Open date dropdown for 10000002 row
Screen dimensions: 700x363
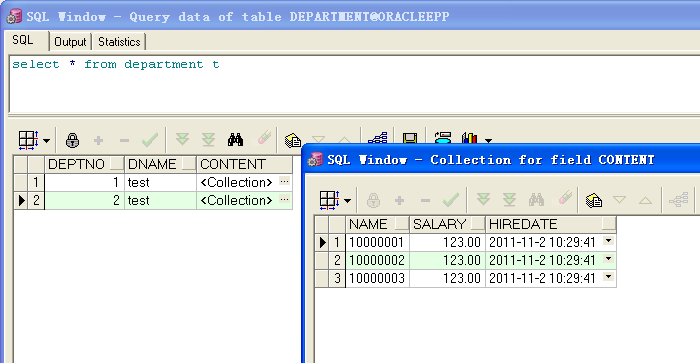tap(608, 259)
